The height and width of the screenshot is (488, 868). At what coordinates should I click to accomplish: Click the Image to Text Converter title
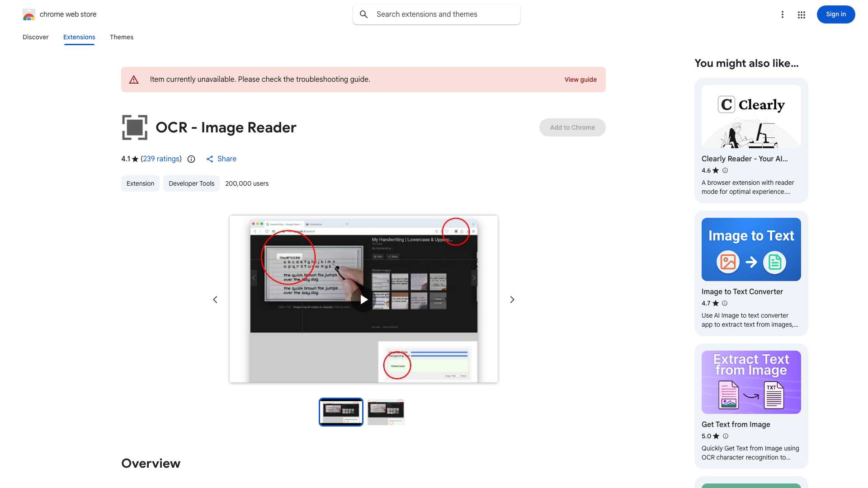pos(742,291)
